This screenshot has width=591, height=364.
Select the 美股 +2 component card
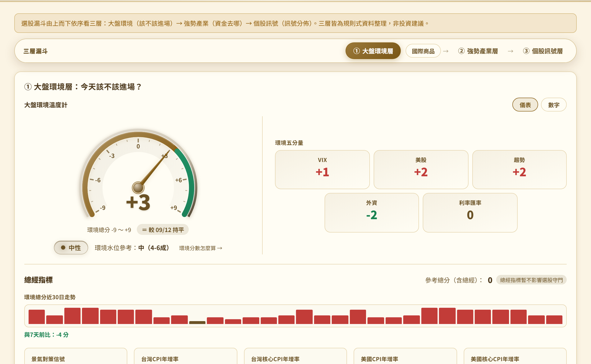pos(421,169)
